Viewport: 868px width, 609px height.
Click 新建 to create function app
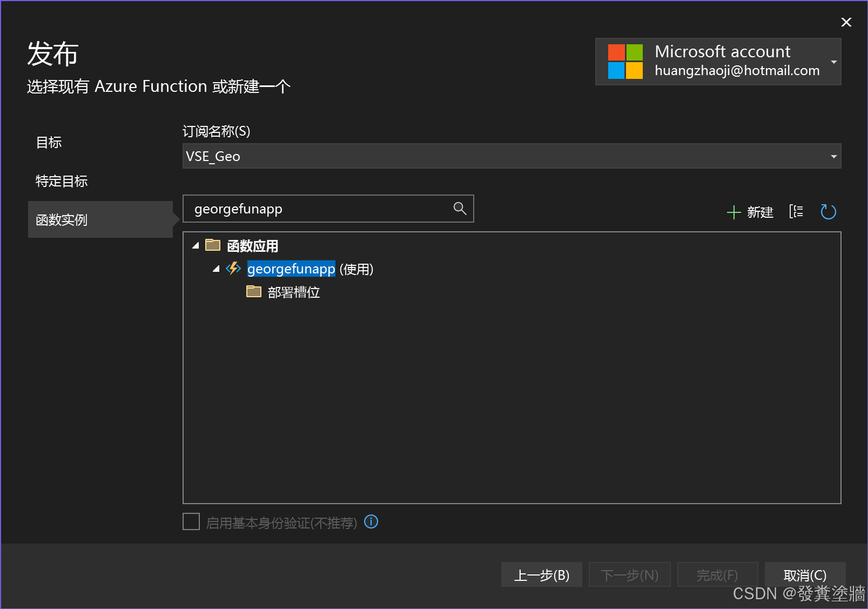tap(750, 212)
